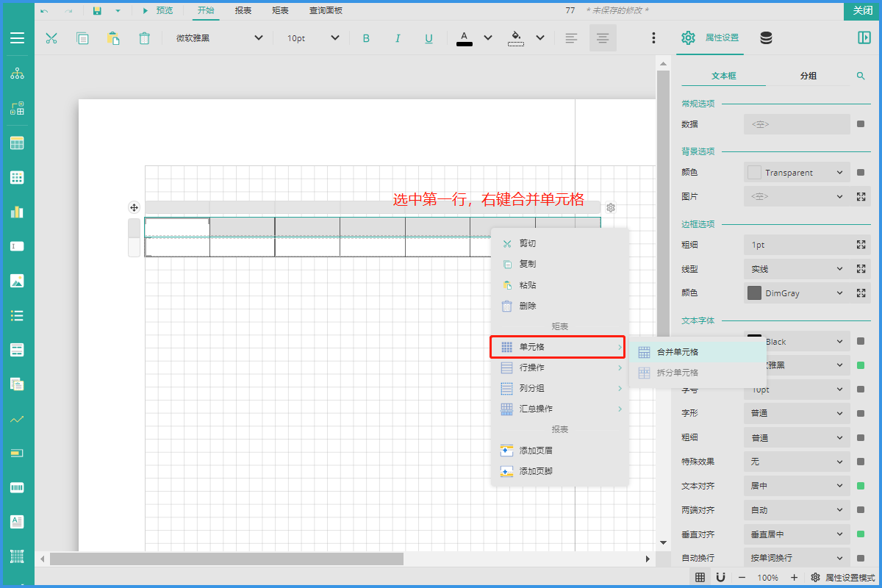Click the 关闭 button at top right

tap(862, 10)
